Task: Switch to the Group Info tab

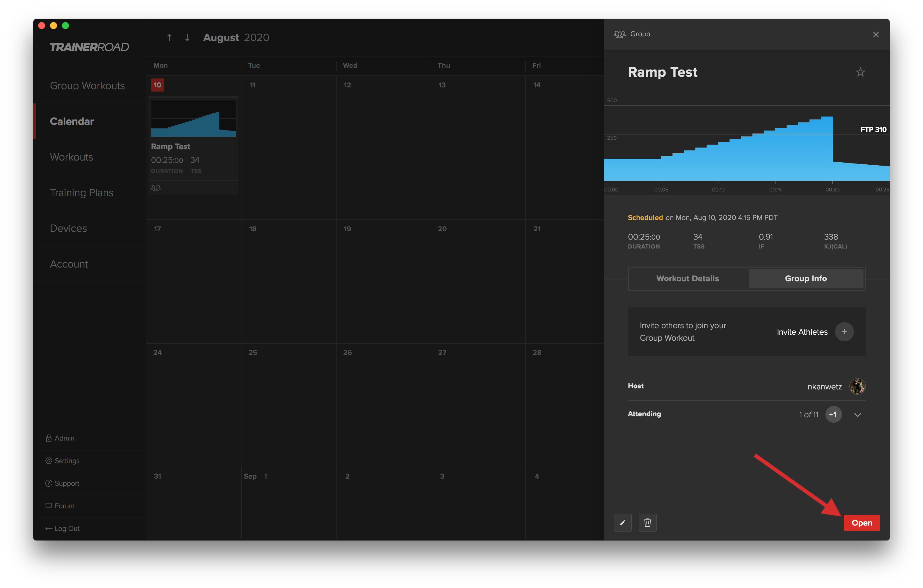Action: tap(806, 279)
